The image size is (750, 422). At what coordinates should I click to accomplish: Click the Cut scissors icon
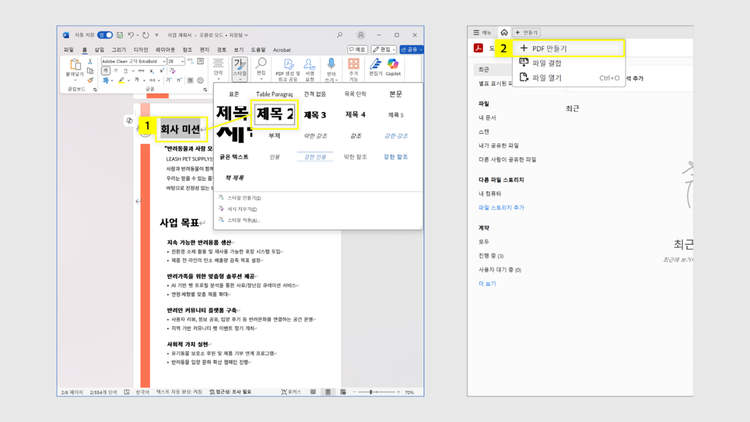click(x=90, y=62)
